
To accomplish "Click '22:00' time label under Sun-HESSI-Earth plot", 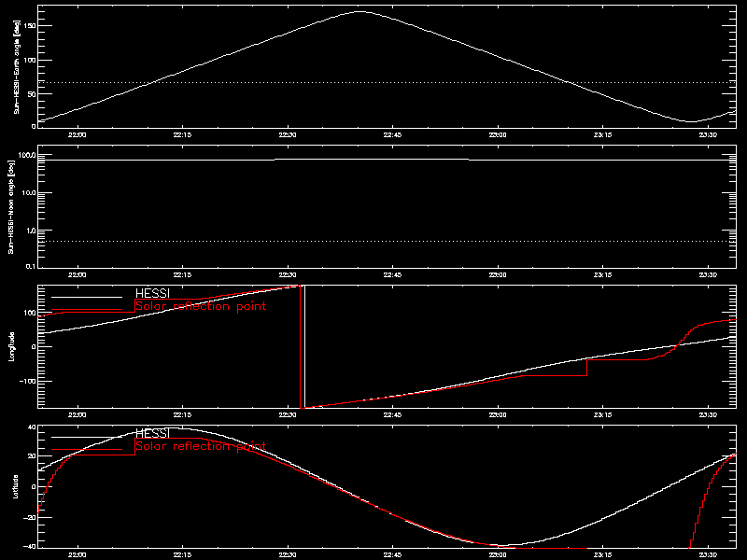I will [x=78, y=134].
